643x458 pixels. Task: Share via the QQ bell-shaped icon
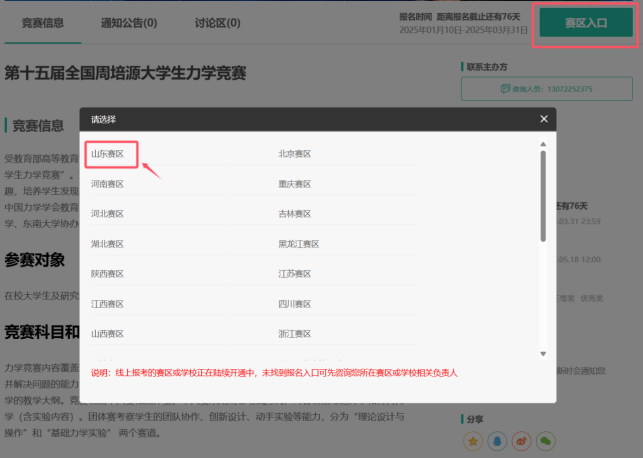click(497, 441)
